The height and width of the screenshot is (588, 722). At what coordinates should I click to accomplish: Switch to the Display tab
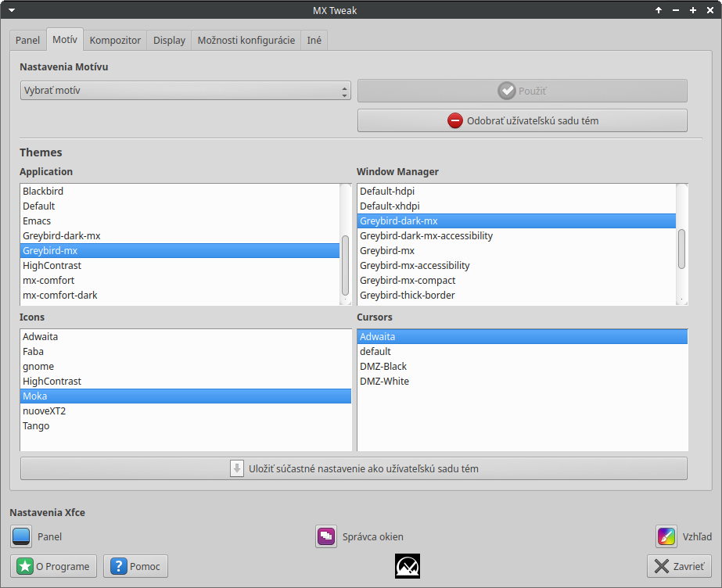coord(169,41)
